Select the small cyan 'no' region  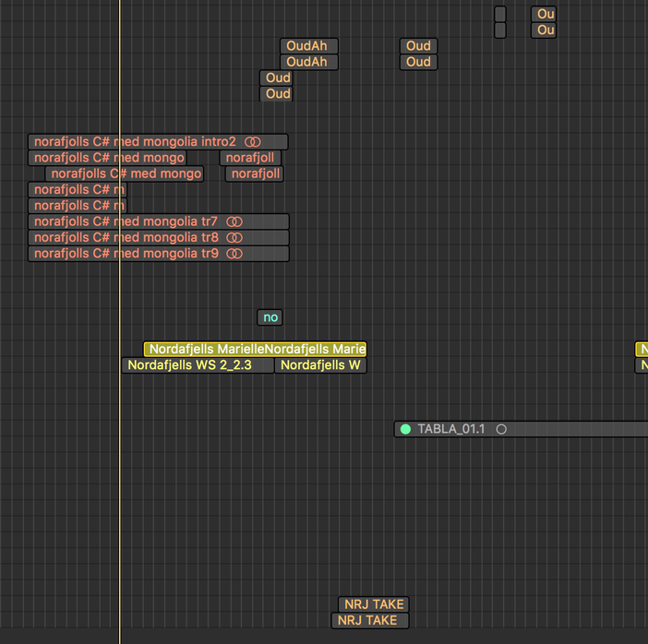click(x=270, y=317)
